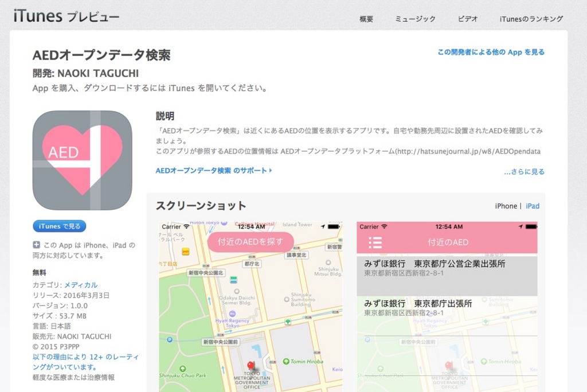The image size is (587, 392).
Task: Click the 無料 price label
Action: pyautogui.click(x=40, y=273)
